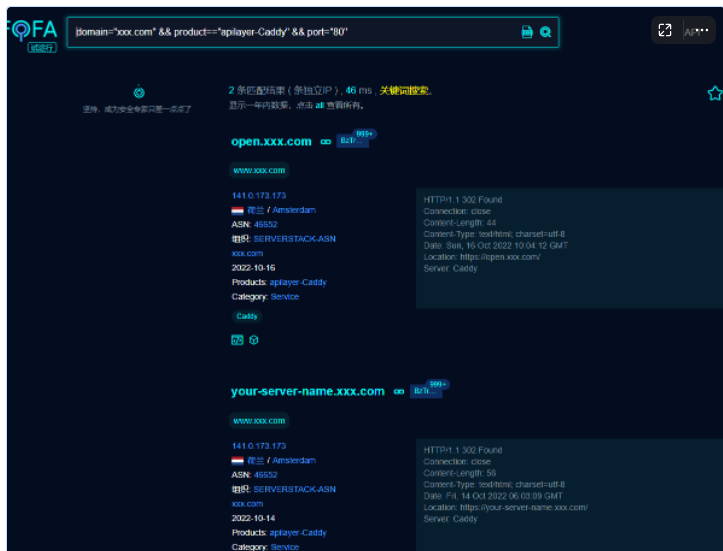Open the your-server-name.xxx.com result title
Screen dimensions: 723x551
click(308, 391)
